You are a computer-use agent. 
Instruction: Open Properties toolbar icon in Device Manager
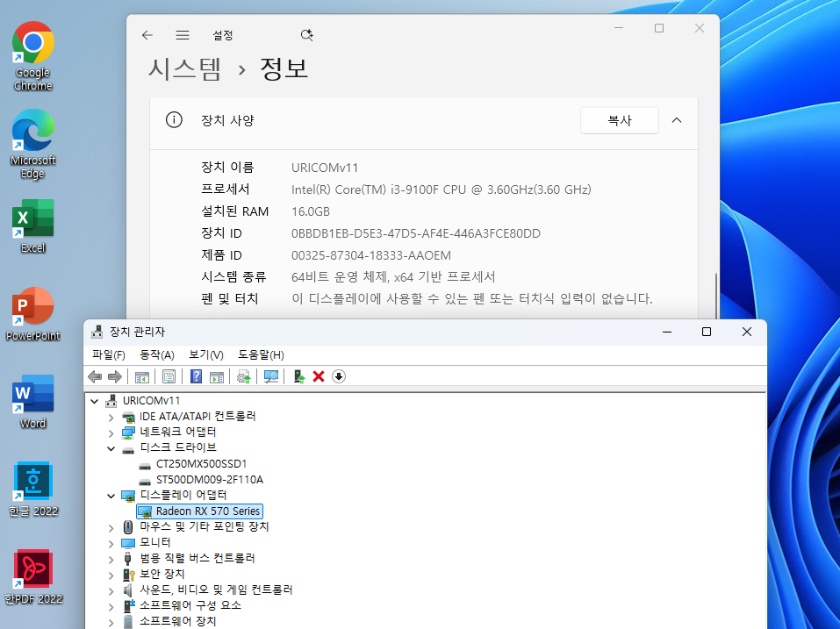pyautogui.click(x=169, y=377)
